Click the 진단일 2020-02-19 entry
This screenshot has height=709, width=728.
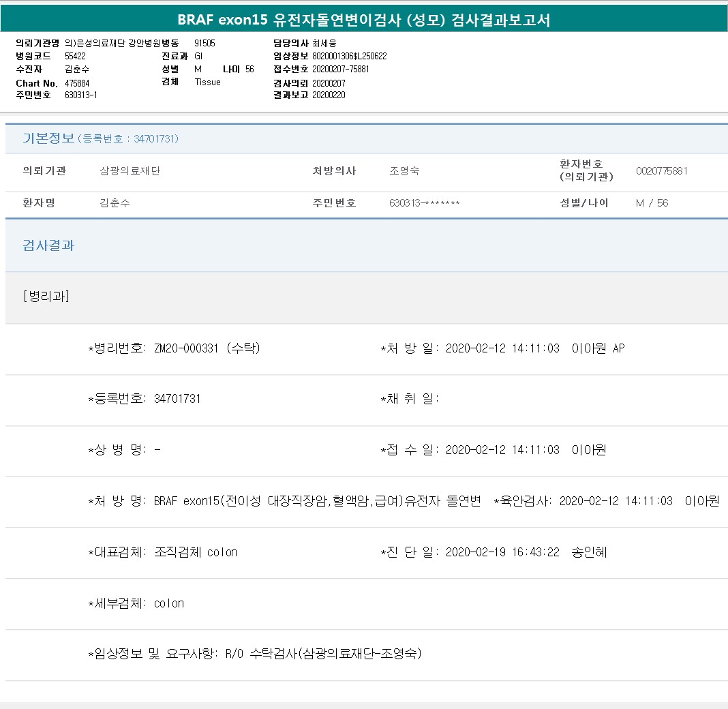(502, 552)
